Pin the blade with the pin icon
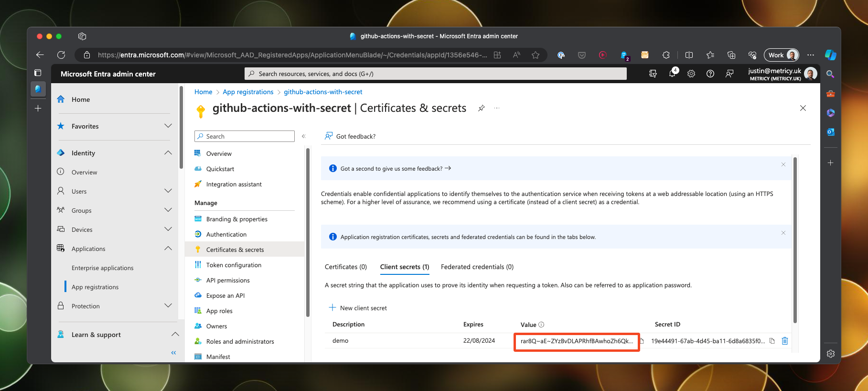This screenshot has width=868, height=391. tap(482, 109)
